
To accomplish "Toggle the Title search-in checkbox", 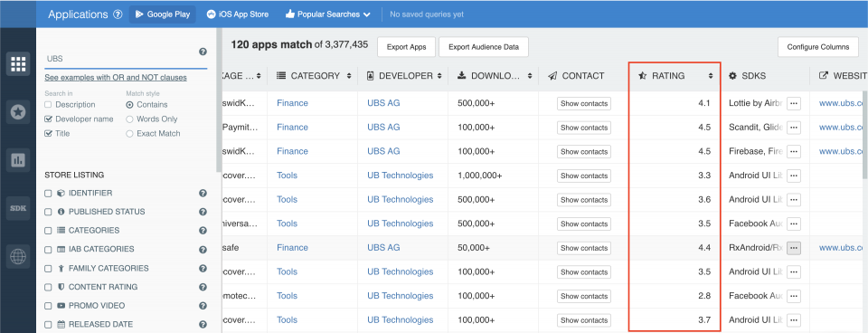I will coord(48,134).
